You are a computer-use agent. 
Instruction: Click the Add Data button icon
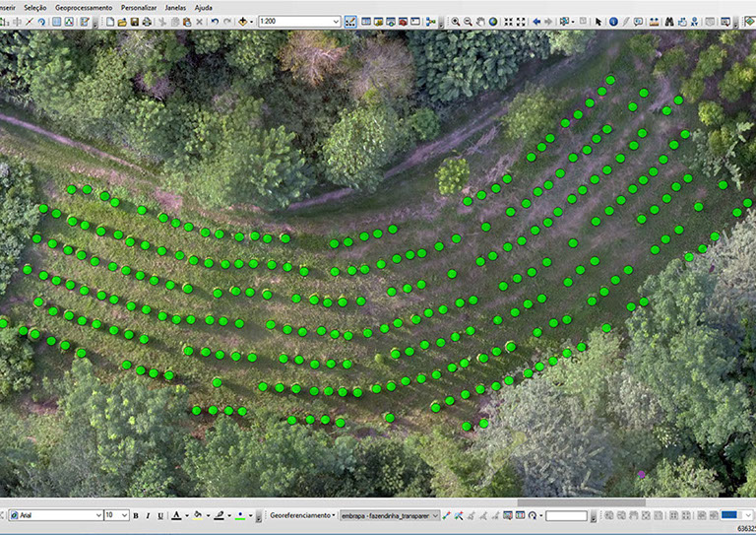[242, 22]
